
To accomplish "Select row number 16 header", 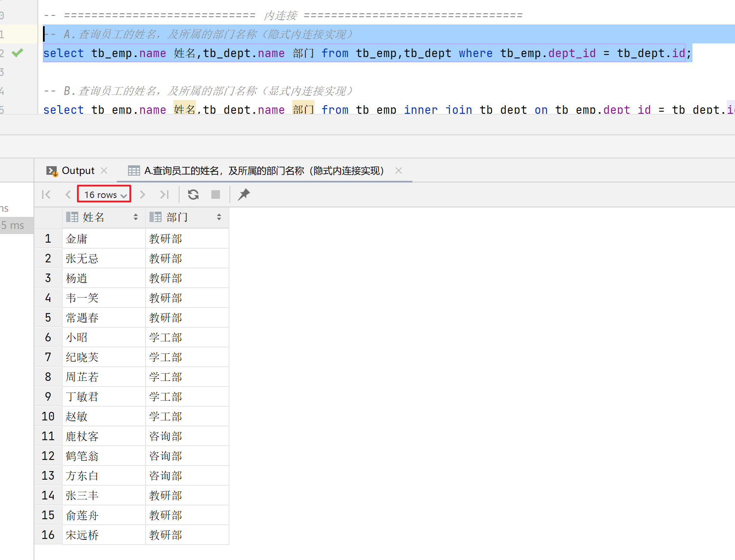I will [48, 535].
